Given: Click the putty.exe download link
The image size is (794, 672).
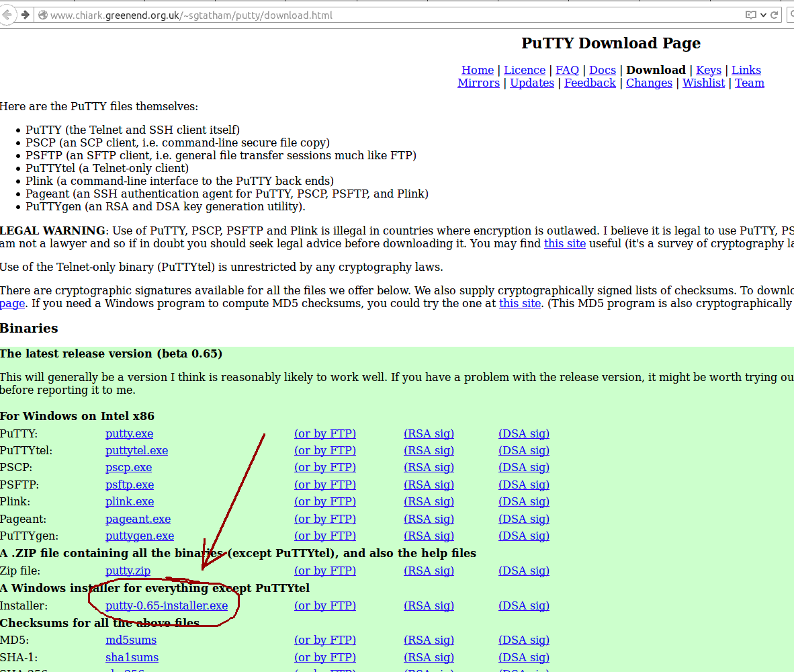Looking at the screenshot, I should [x=129, y=433].
